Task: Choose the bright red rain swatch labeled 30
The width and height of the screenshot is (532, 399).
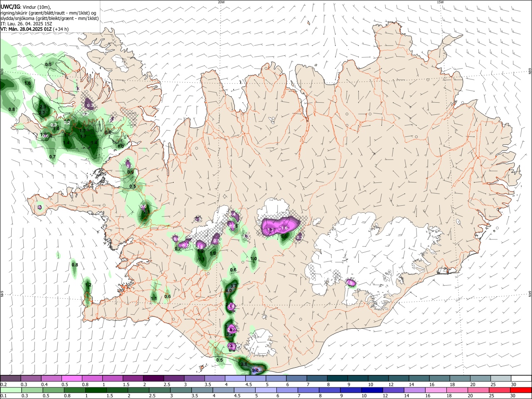Action: (521, 390)
